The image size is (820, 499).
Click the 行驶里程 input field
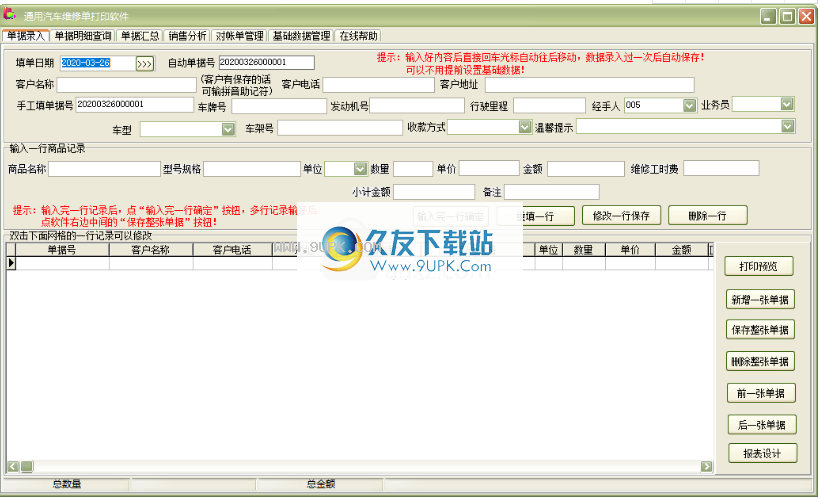pos(549,106)
